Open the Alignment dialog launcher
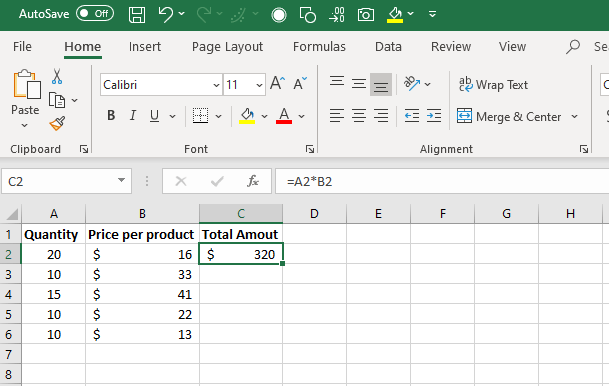This screenshot has height=386, width=609. (584, 149)
